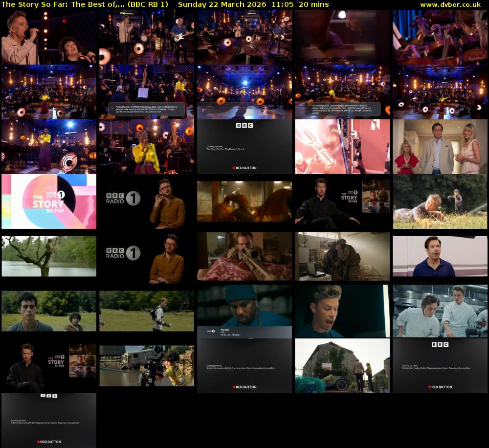Open the man lying in grass thumbnail
The image size is (489, 448).
440,202
